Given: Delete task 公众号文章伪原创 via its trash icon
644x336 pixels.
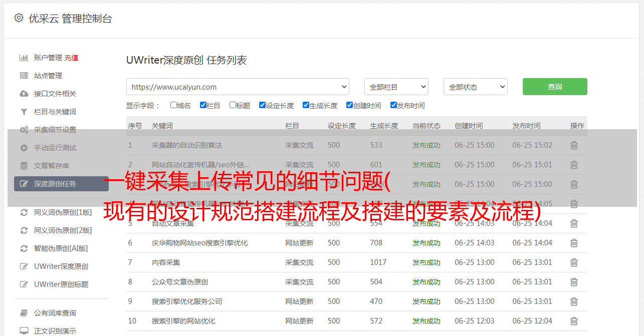Looking at the screenshot, I should coord(574,282).
